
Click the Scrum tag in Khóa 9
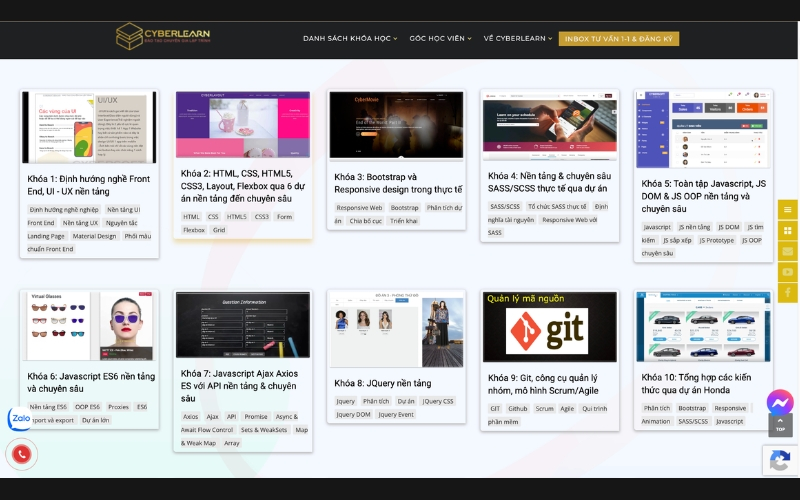(544, 409)
